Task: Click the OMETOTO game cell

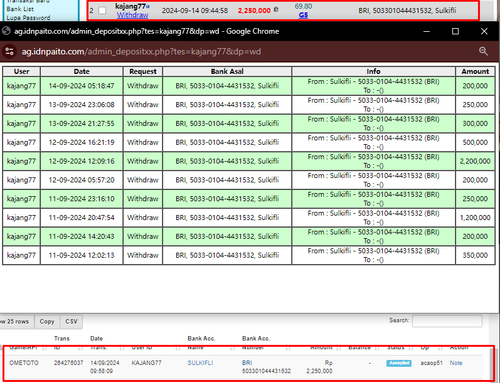Action: tap(24, 363)
